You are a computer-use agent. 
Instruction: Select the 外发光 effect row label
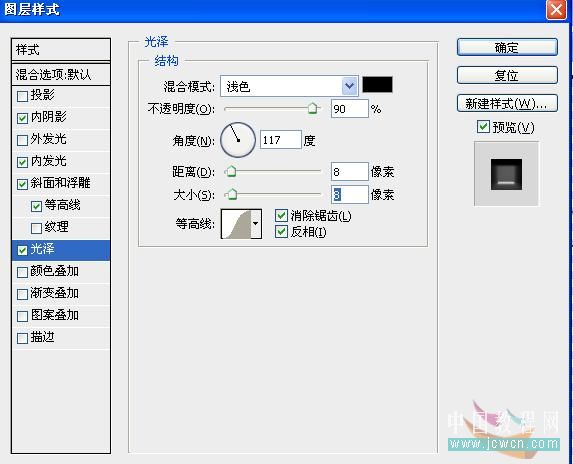[x=49, y=139]
